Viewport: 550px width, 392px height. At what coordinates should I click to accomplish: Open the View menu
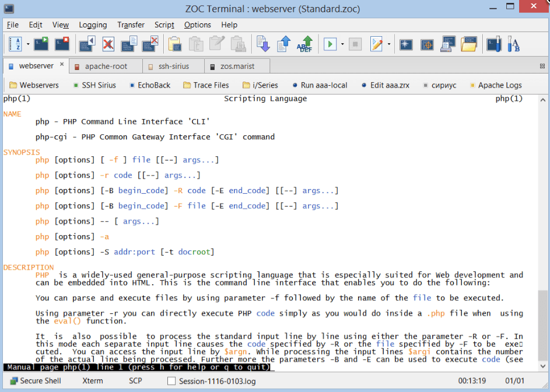click(60, 25)
